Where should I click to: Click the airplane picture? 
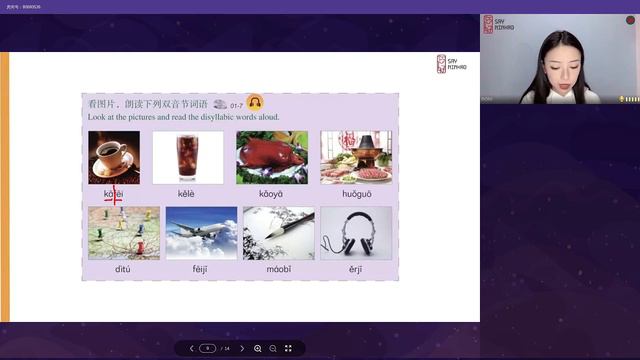coord(201,233)
